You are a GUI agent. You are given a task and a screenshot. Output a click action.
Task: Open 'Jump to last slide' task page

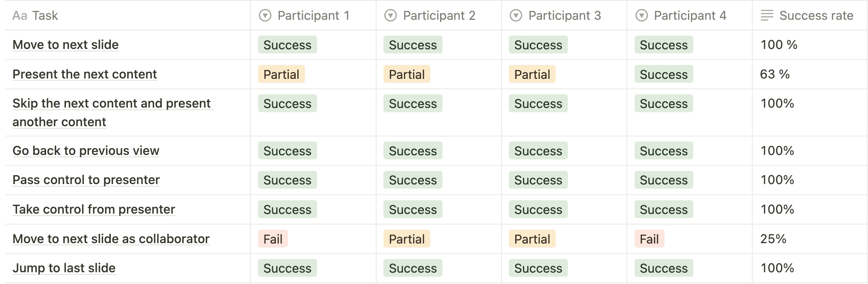click(64, 268)
